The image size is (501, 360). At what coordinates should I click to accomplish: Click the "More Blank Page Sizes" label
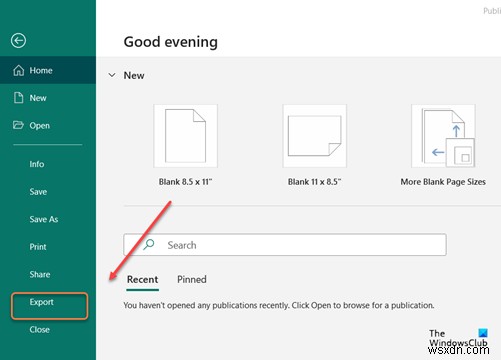click(443, 182)
